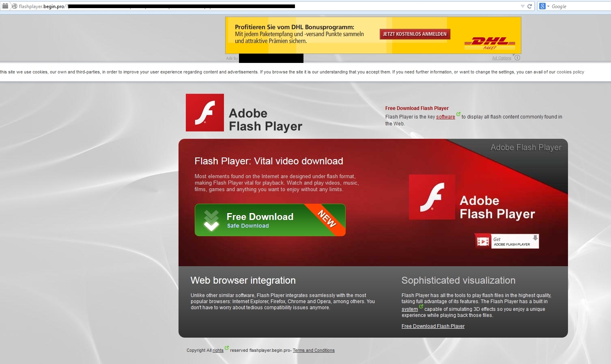The width and height of the screenshot is (611, 364).
Task: Open the bottom Free Download Flash Player link
Action: pyautogui.click(x=433, y=326)
